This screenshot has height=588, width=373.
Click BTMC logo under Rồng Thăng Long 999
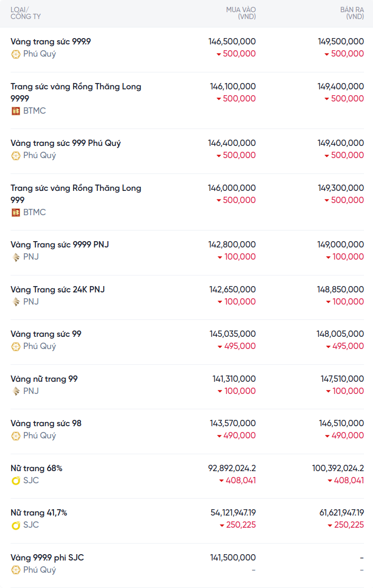[16, 213]
